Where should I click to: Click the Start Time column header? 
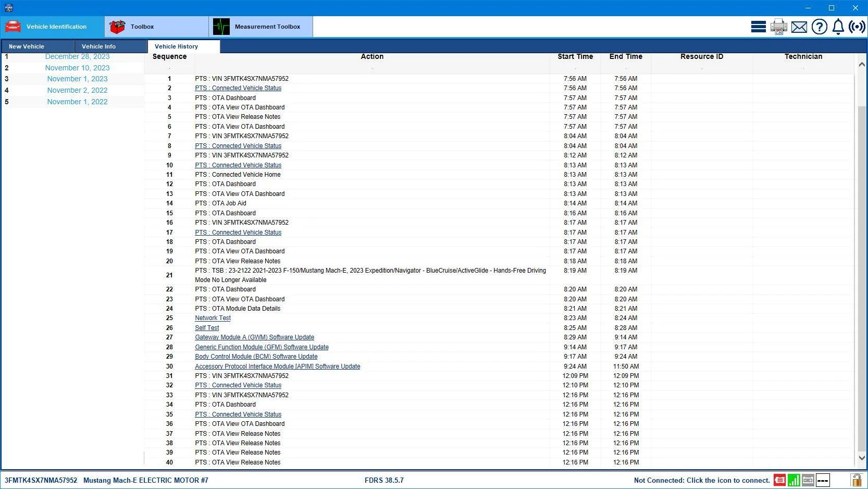575,57
